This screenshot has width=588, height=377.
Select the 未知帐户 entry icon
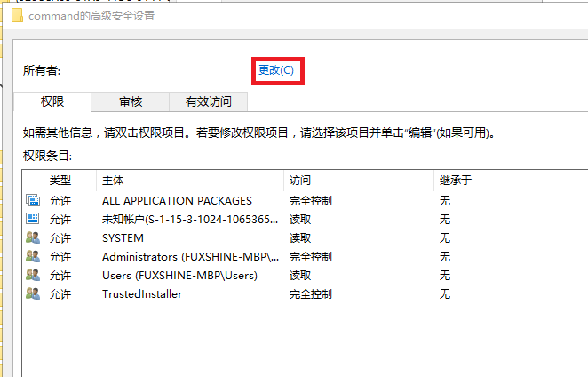pyautogui.click(x=33, y=219)
